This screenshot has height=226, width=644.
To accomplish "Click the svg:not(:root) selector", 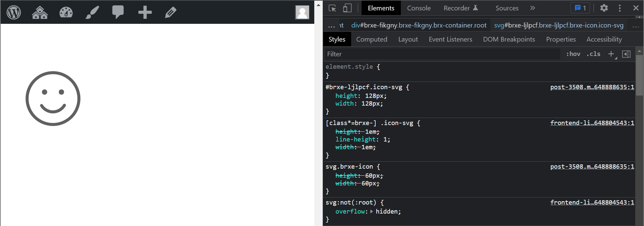I will [x=351, y=203].
